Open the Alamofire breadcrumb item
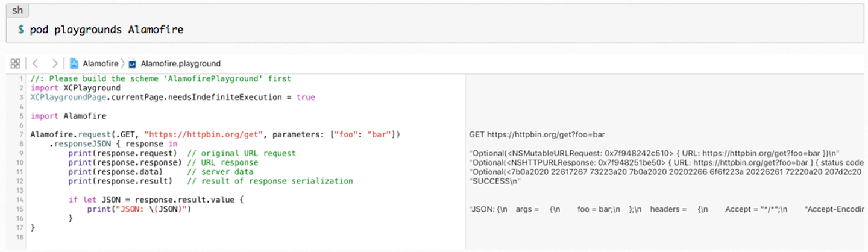 click(x=99, y=63)
